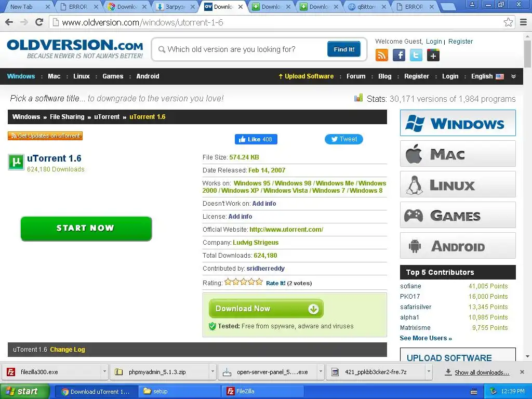Click the RSS feed icon in header

382,55
